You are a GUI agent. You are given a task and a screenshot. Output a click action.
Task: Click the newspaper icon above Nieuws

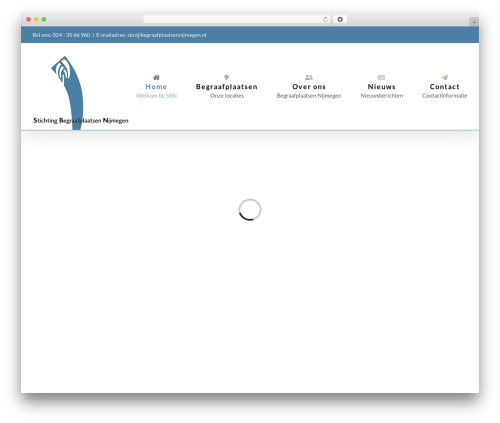pyautogui.click(x=381, y=77)
